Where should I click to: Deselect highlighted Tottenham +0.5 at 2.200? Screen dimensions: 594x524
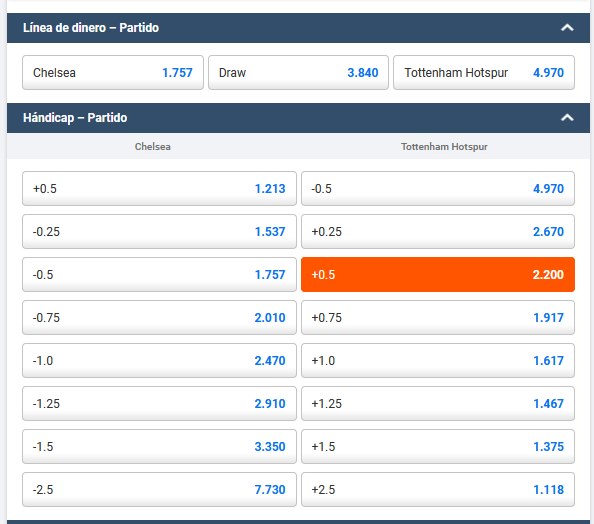[x=438, y=275]
